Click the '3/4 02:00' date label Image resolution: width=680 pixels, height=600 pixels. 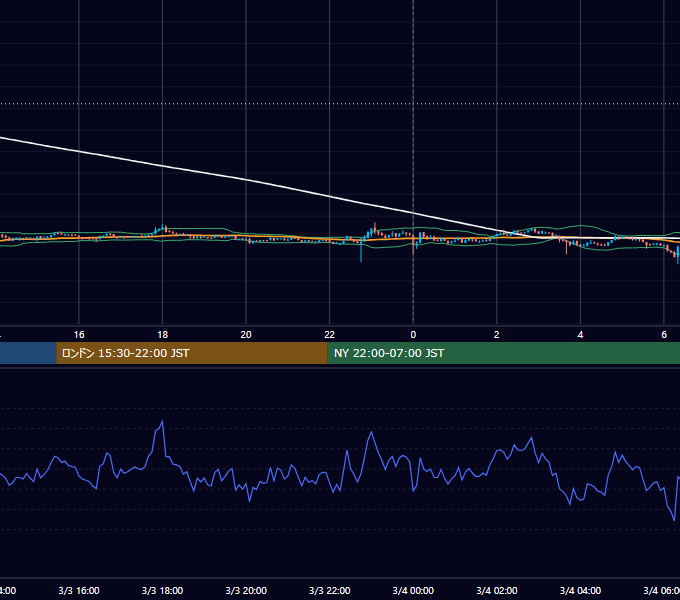coord(497,590)
